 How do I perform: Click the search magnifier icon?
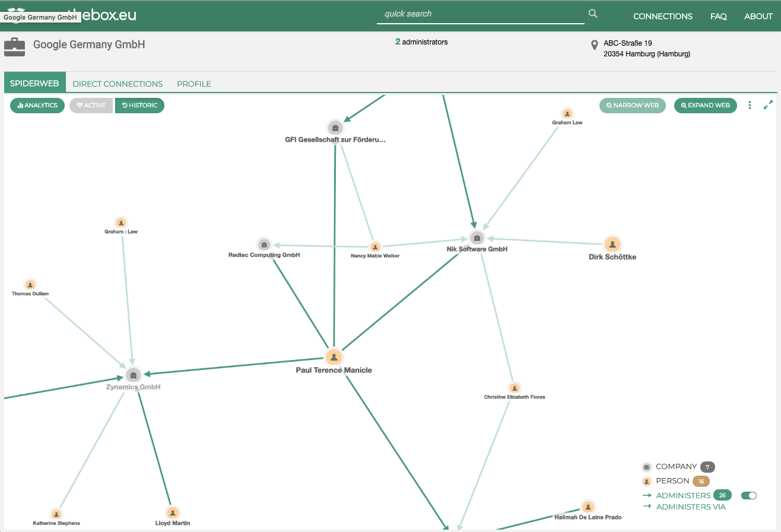click(x=593, y=14)
